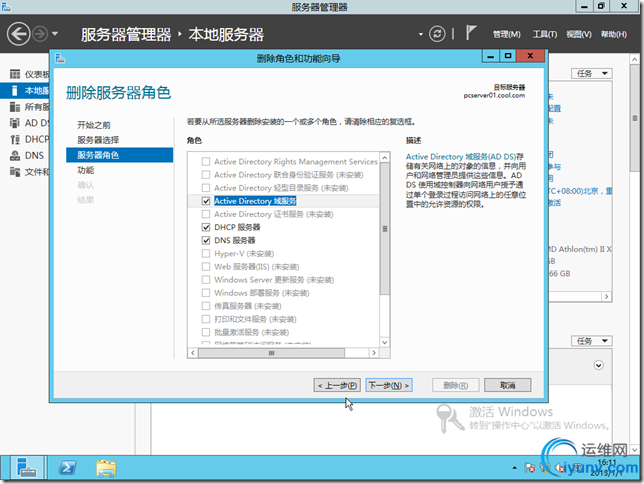Select the DNS icon in sidebar
The image size is (644, 484).
[15, 155]
